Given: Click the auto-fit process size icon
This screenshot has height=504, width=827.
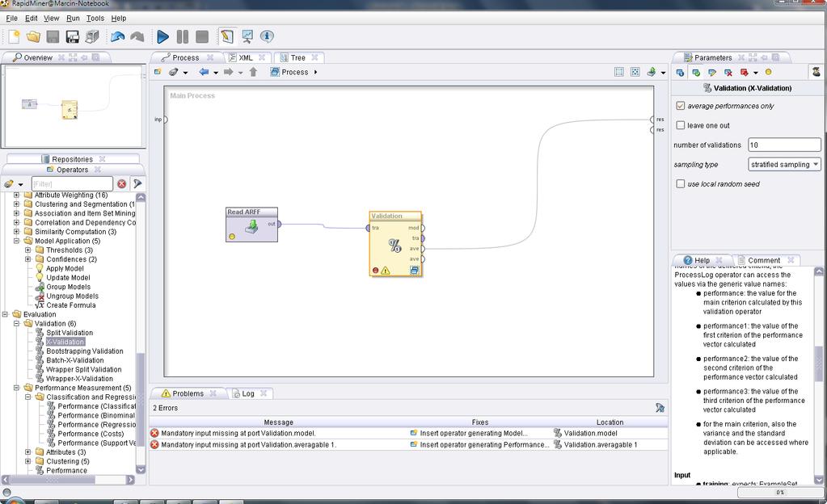Looking at the screenshot, I should (635, 72).
